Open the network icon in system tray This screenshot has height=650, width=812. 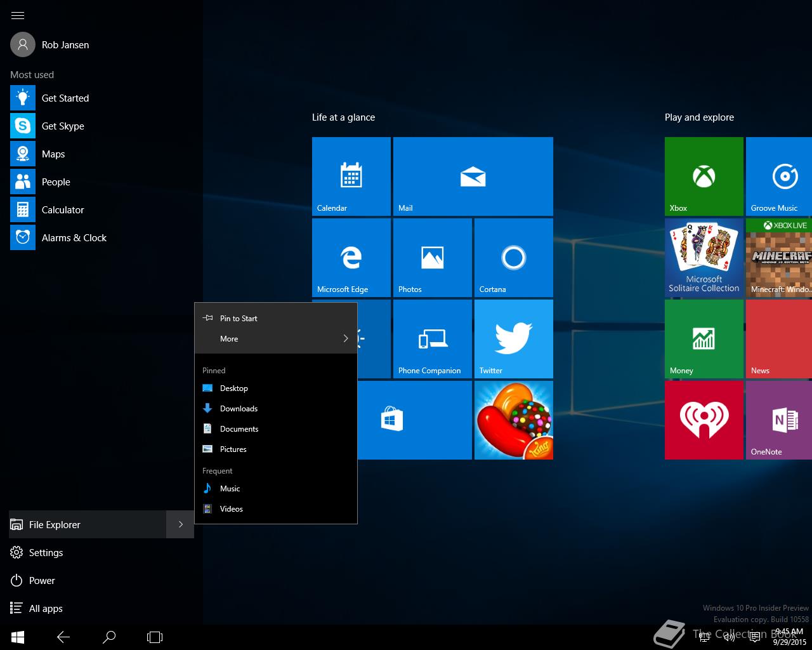(x=704, y=637)
